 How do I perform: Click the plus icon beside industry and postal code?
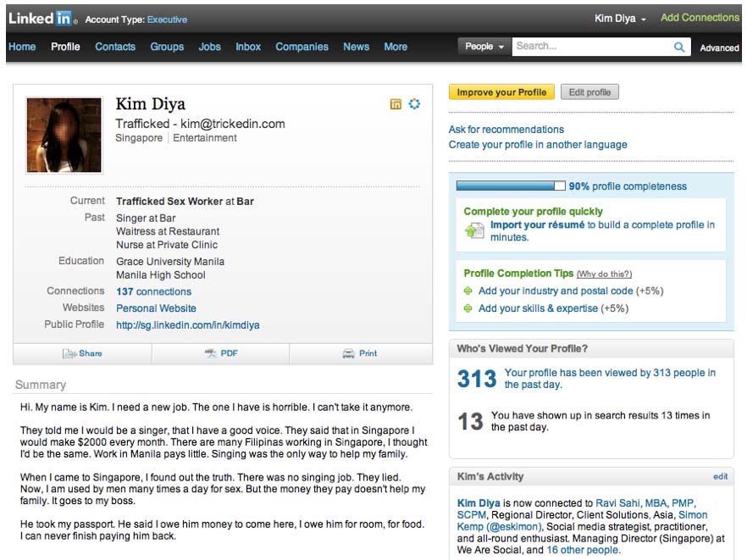pyautogui.click(x=468, y=291)
